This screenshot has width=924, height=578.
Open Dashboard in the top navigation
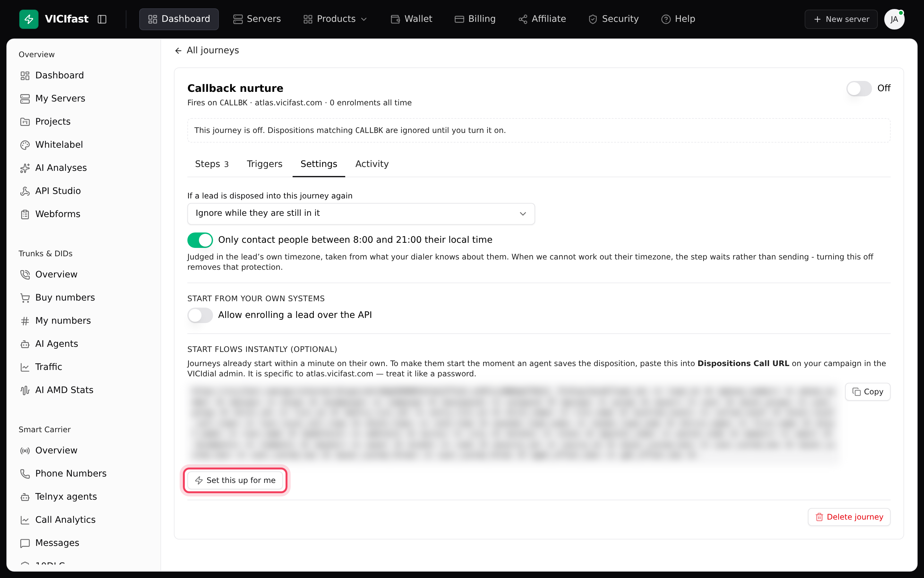coord(179,19)
